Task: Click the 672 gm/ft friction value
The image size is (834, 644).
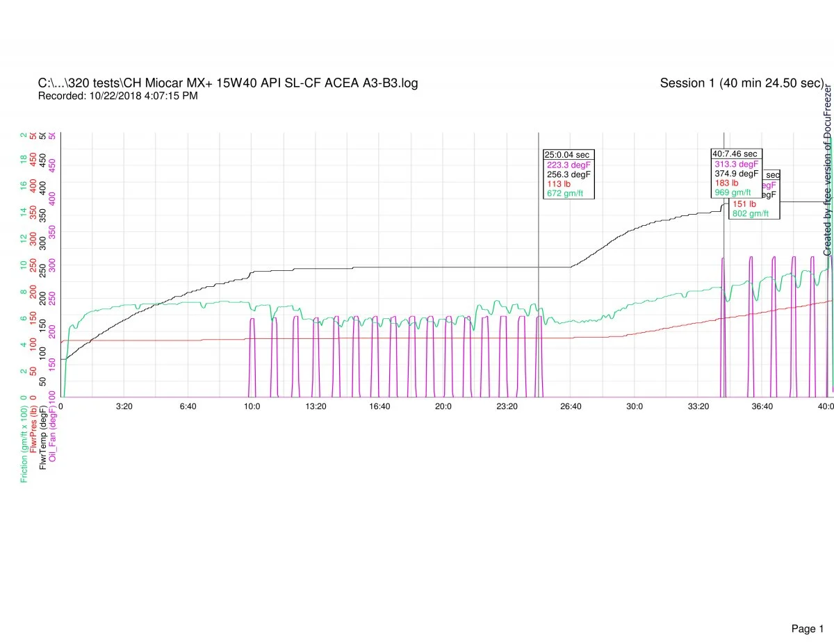Action: 565,193
